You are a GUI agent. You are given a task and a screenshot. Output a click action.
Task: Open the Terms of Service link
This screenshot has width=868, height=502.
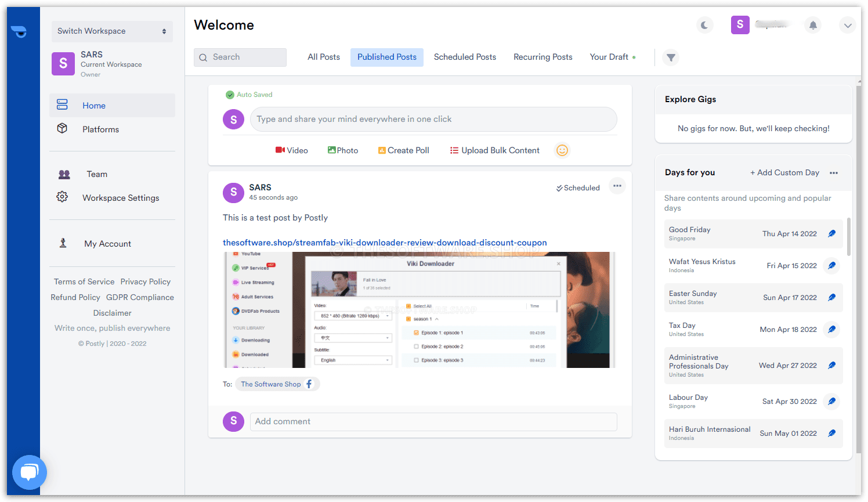84,281
